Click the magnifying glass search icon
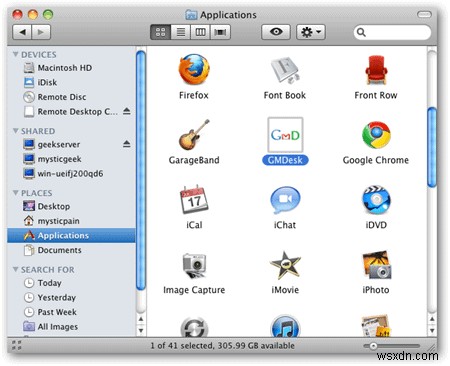Screen dimensions: 450x366 [361, 32]
